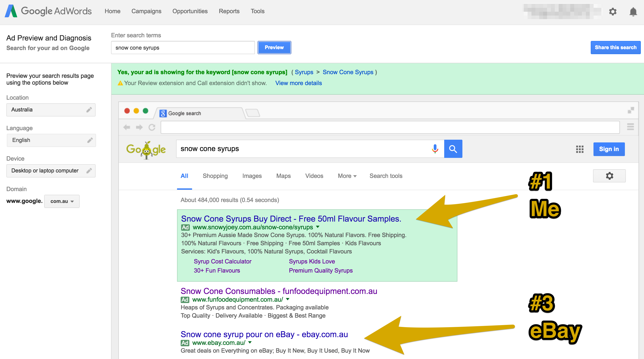Open the Opportunities menu
The height and width of the screenshot is (359, 644).
tap(190, 11)
